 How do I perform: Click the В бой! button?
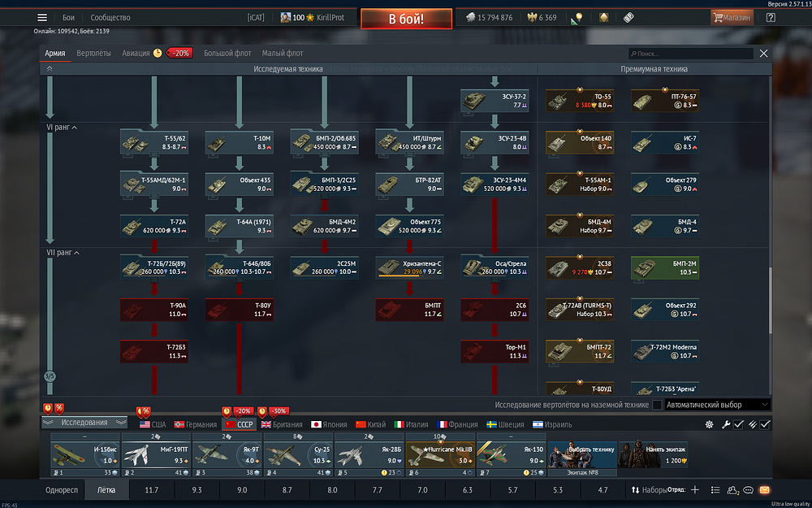(407, 20)
